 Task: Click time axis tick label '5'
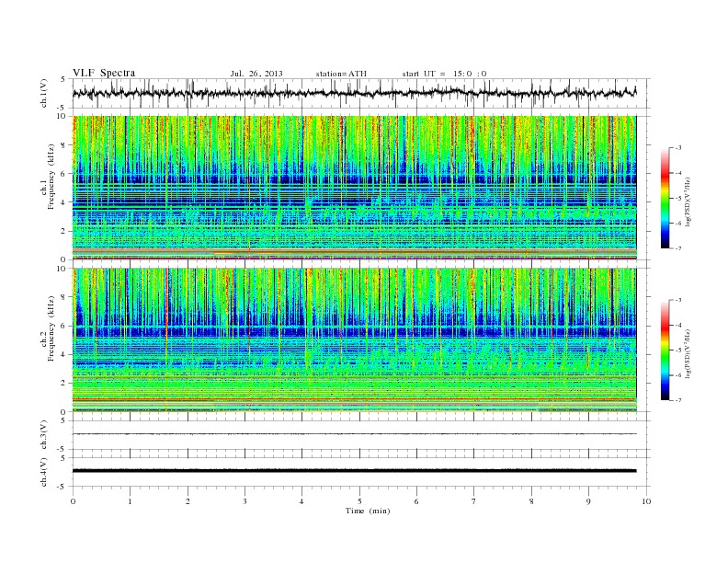pos(359,501)
